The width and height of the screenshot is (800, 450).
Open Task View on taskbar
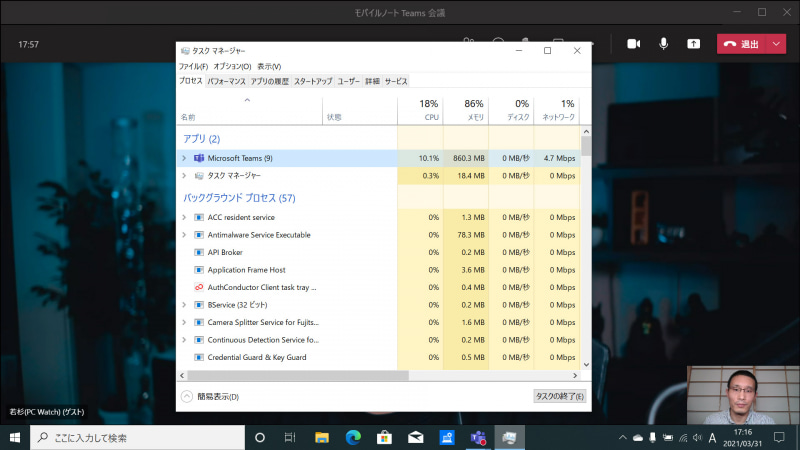[x=290, y=438]
